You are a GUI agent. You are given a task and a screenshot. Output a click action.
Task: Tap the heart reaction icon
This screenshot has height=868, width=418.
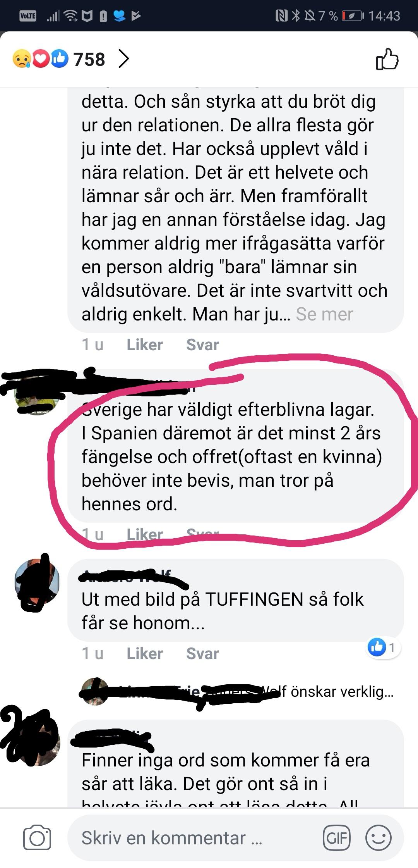[41, 59]
